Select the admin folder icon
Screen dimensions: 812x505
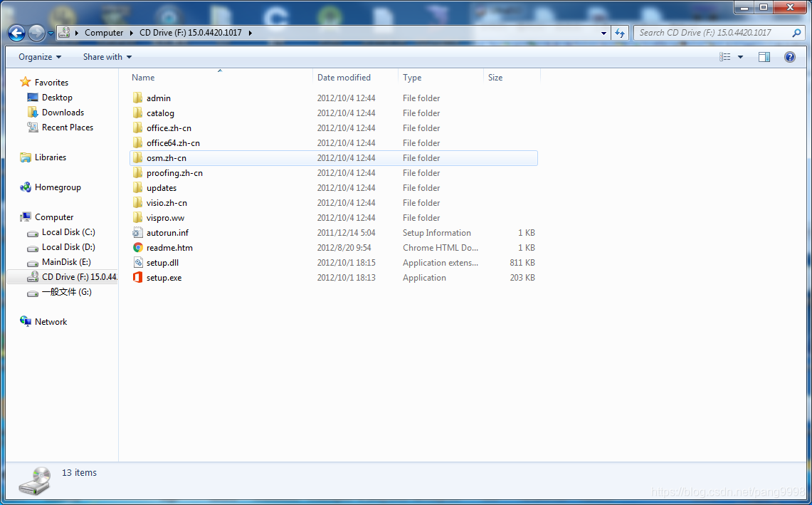137,98
